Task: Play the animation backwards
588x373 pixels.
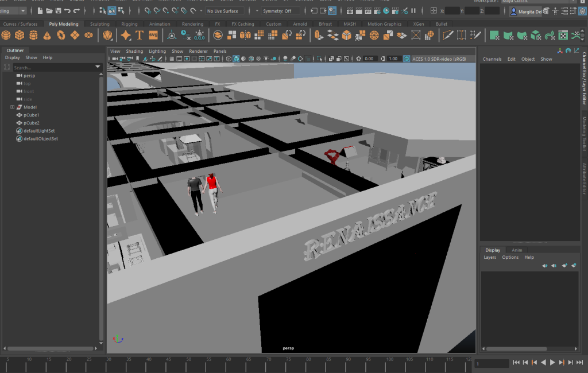Action: coord(543,363)
